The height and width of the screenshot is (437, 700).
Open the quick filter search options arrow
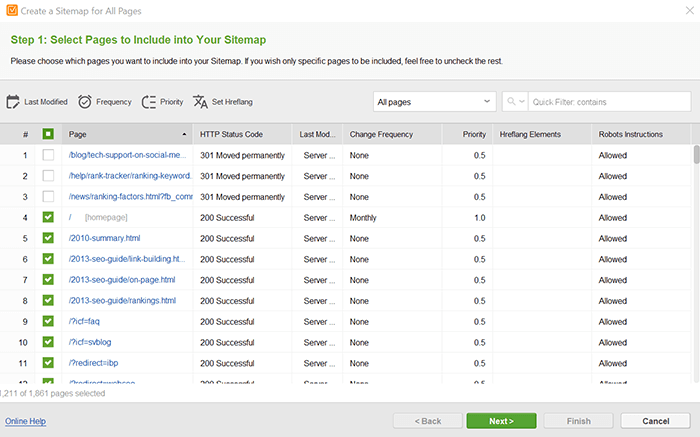click(x=521, y=102)
